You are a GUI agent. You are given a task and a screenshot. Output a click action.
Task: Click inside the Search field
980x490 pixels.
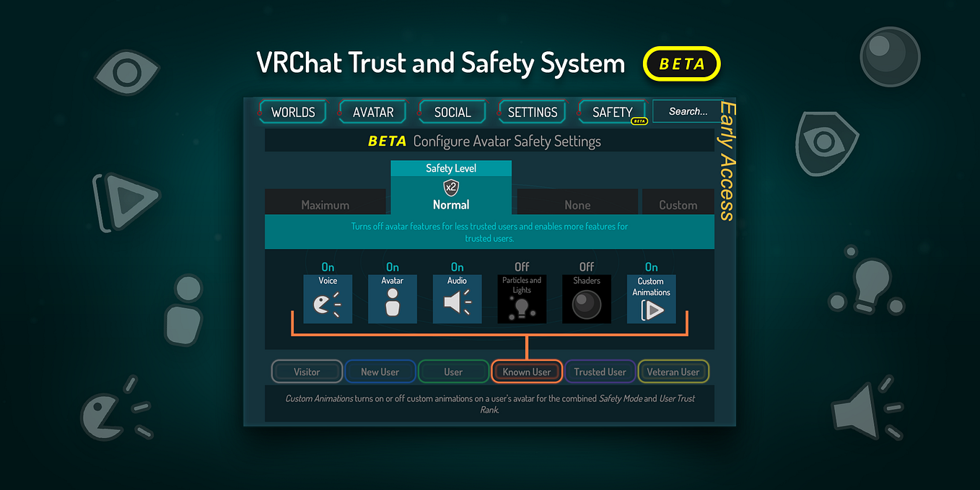click(687, 110)
